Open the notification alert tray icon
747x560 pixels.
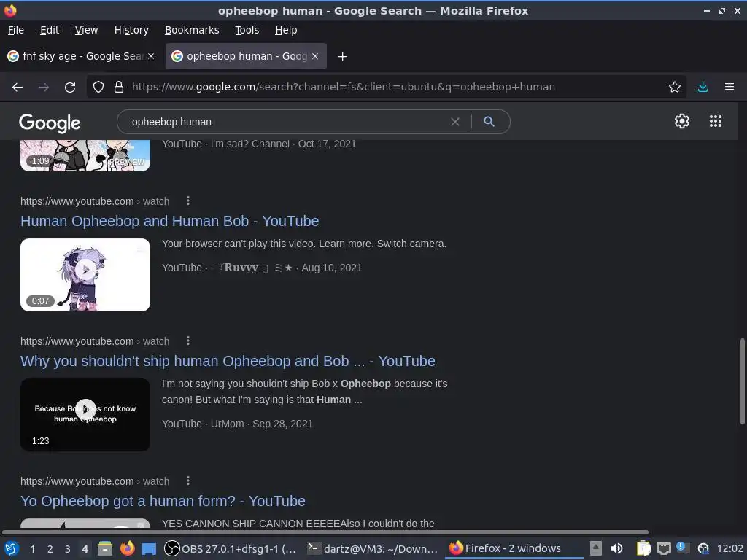682,548
